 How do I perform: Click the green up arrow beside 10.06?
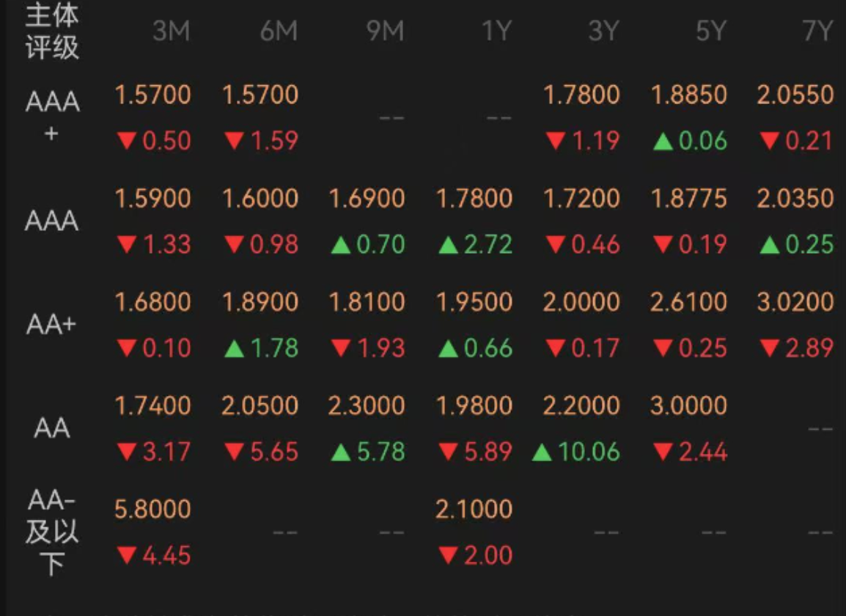click(x=542, y=452)
